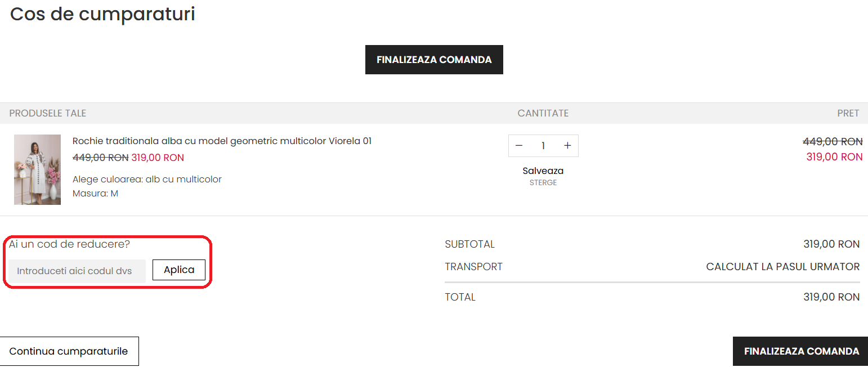The width and height of the screenshot is (868, 367).
Task: Open the Rochie traditionala Viorela 01 product link
Action: (x=222, y=141)
